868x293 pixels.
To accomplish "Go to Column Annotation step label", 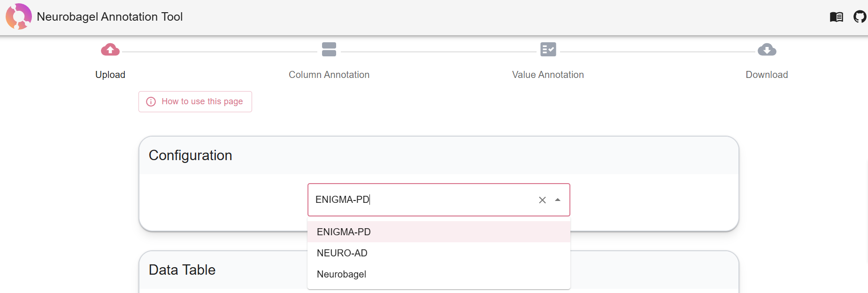I will click(329, 75).
